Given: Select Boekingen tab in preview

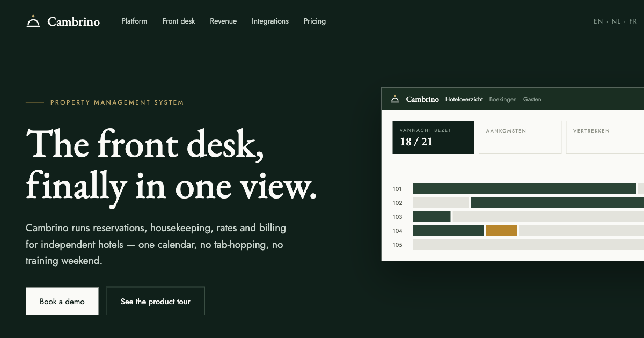Looking at the screenshot, I should 503,99.
